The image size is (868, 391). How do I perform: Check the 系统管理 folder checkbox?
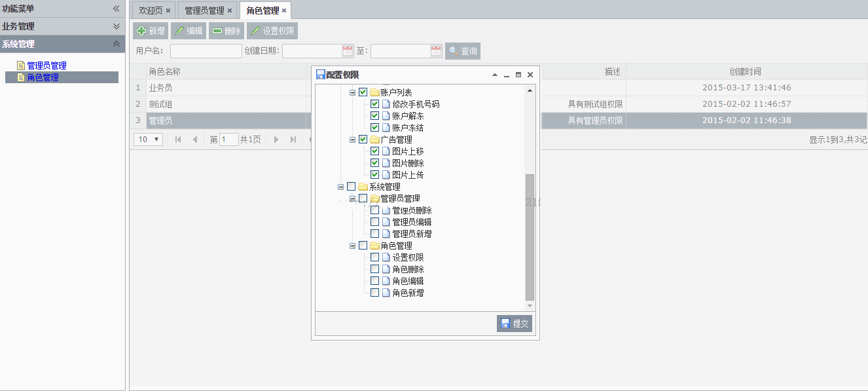(x=351, y=187)
